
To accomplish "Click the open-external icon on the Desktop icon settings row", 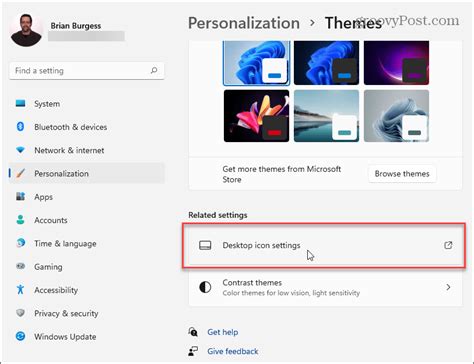I will [448, 245].
